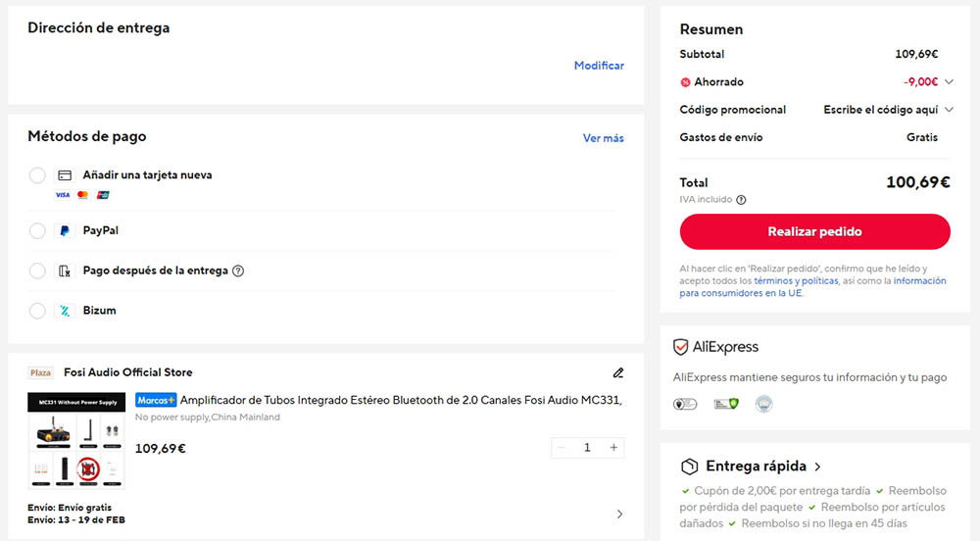980x541 pixels.
Task: Select the Añadir una tarjeta nueva radio button
Action: (x=37, y=175)
